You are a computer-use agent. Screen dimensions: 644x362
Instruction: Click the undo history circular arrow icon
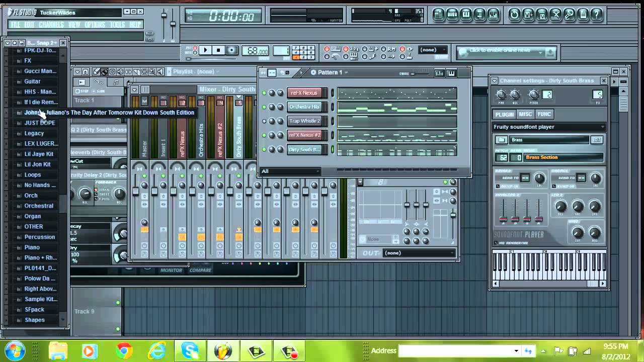pos(514,15)
